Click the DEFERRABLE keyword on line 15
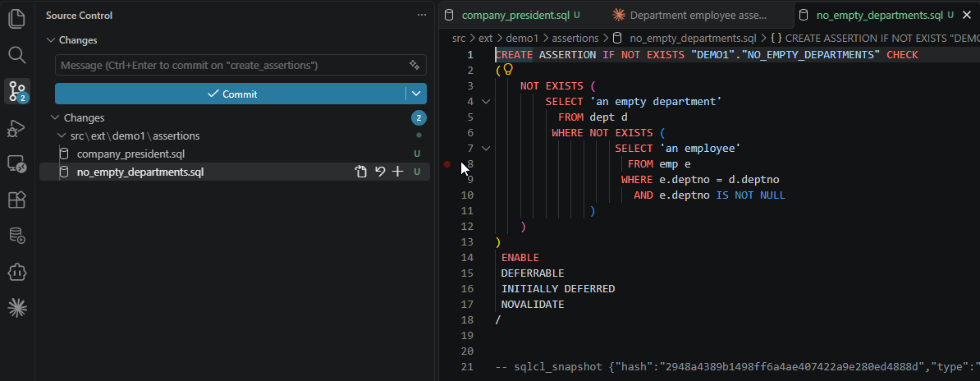 tap(533, 273)
